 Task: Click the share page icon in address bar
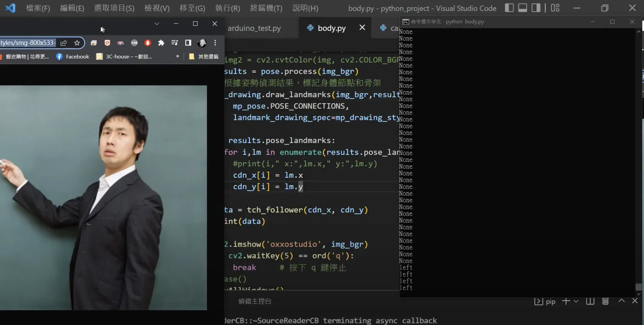click(64, 43)
